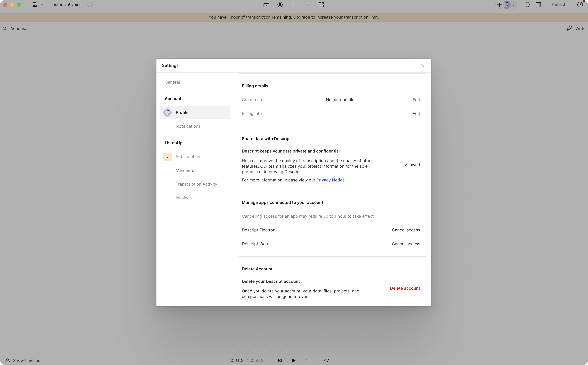
Task: Click the lightning bolt user avatar in the title bar
Action: tap(506, 5)
